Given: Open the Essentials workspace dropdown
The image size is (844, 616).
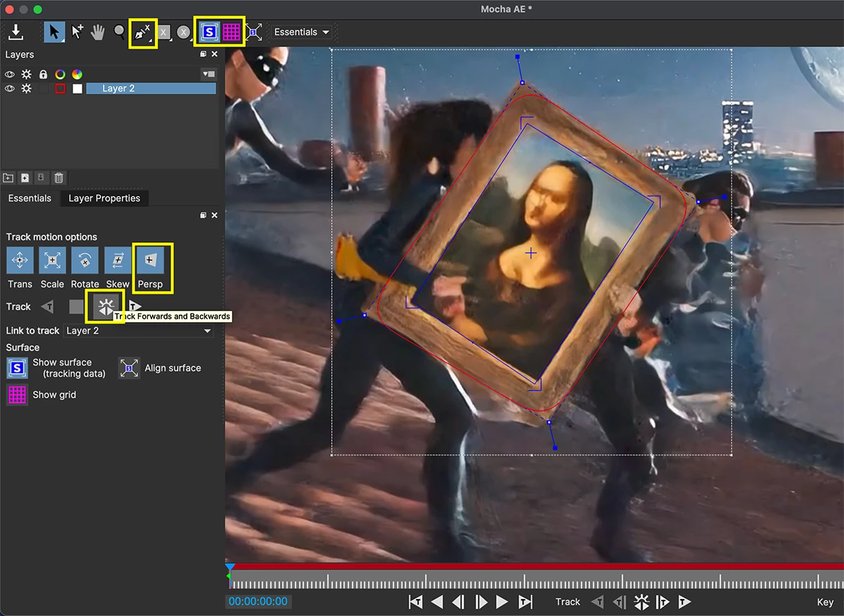Looking at the screenshot, I should click(x=302, y=32).
